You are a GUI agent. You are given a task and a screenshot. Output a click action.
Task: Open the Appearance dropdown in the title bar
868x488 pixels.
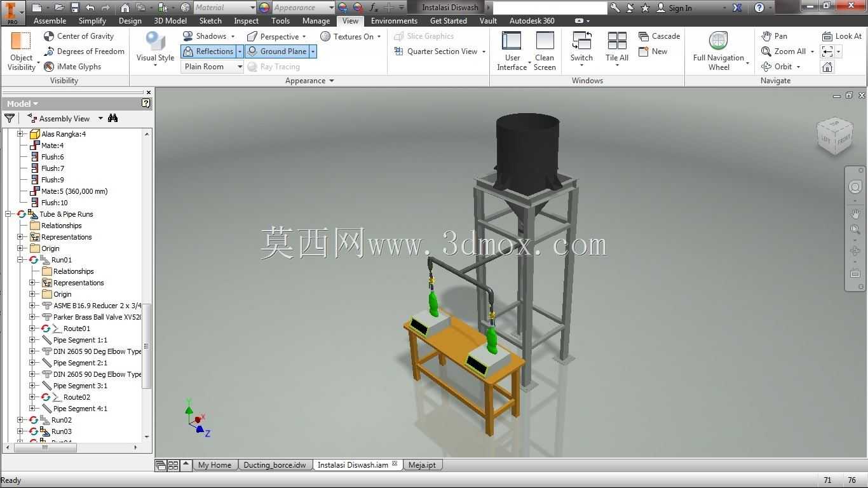(304, 8)
